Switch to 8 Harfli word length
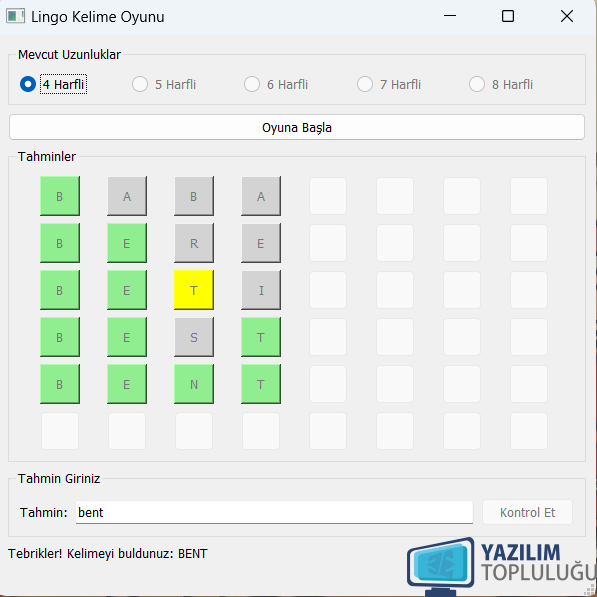The width and height of the screenshot is (597, 597). pyautogui.click(x=501, y=84)
